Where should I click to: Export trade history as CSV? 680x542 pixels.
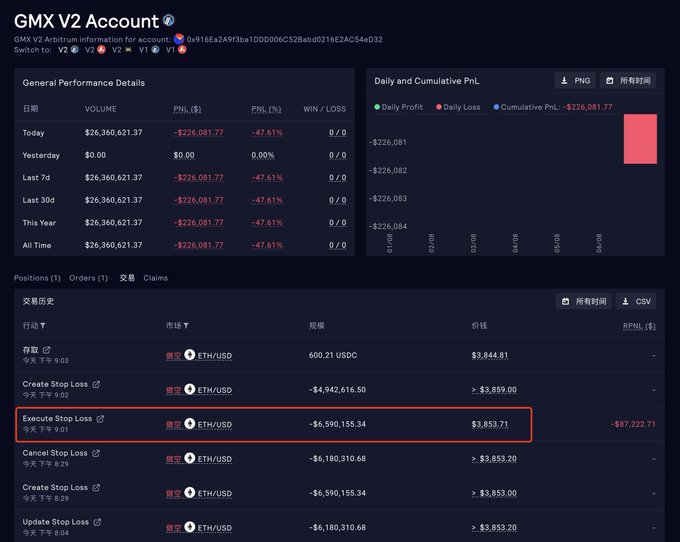(636, 301)
